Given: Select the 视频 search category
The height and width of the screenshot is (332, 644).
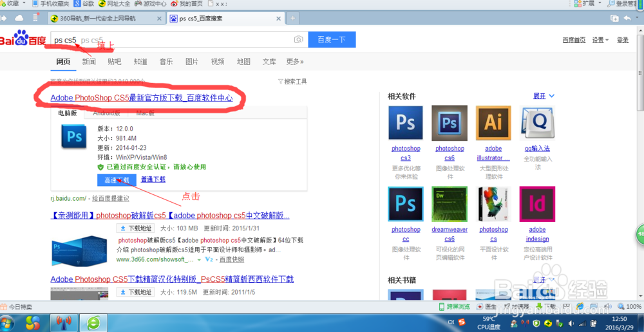Looking at the screenshot, I should (x=218, y=62).
